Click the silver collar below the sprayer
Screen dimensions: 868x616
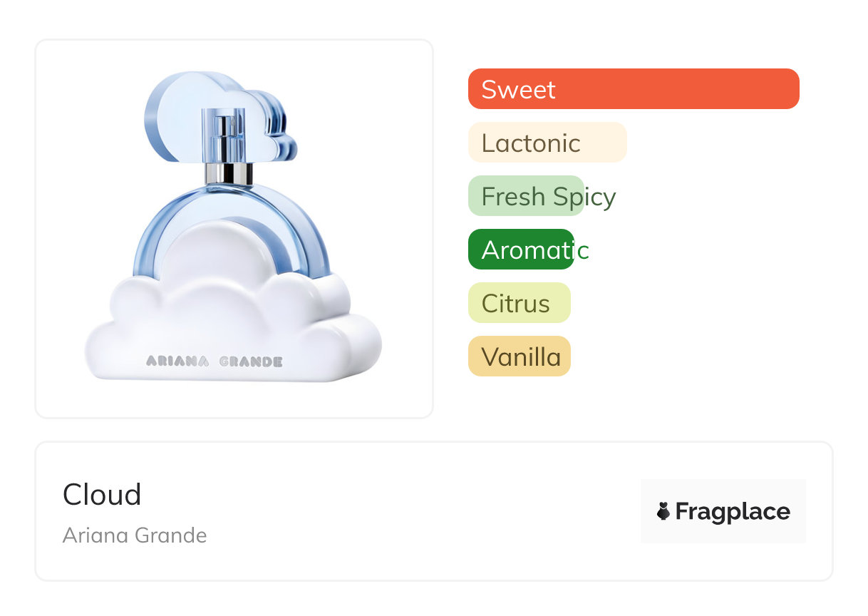point(229,173)
